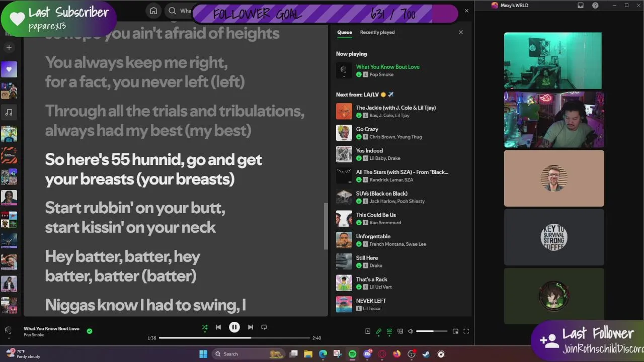Skip to the next track
Screen dimensions: 644x362
[251, 327]
